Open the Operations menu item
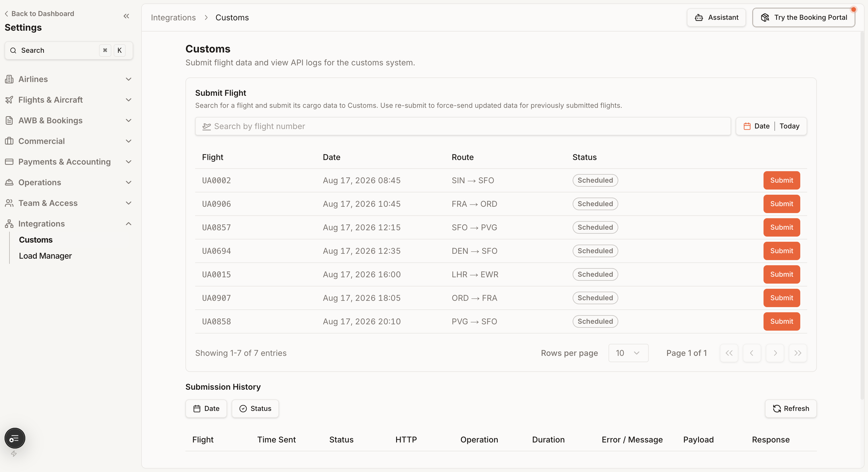 (x=69, y=182)
